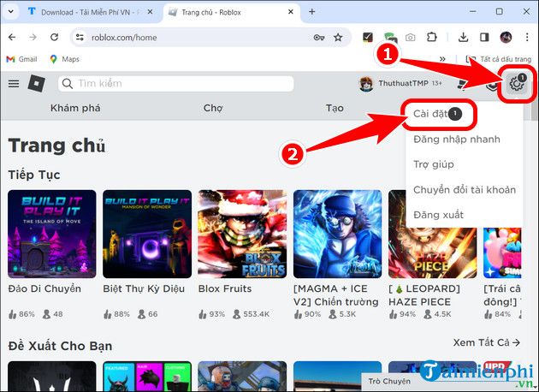The width and height of the screenshot is (539, 392).
Task: Click Xem Tất Cả link
Action: pyautogui.click(x=487, y=342)
